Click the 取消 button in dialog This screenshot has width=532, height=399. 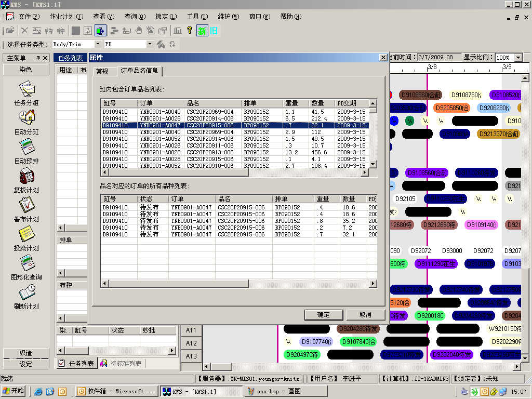pyautogui.click(x=365, y=315)
